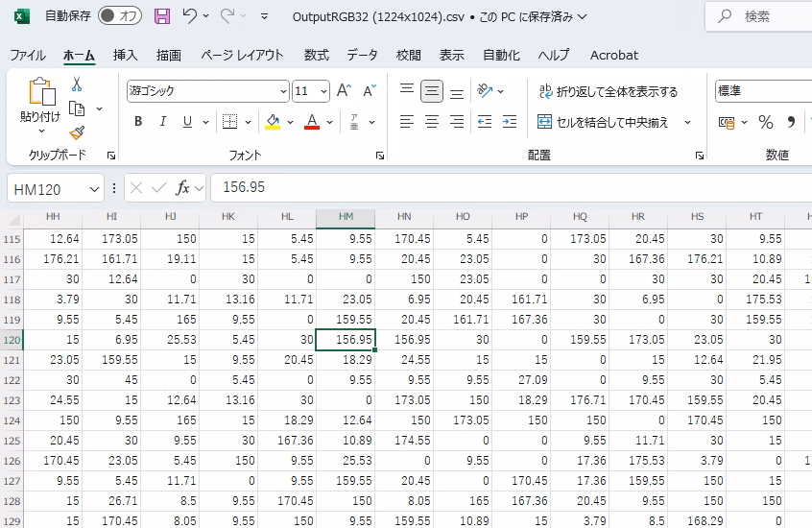Click セルを結合して中央揃え button
Screen dimensions: 812x528
tap(603, 122)
